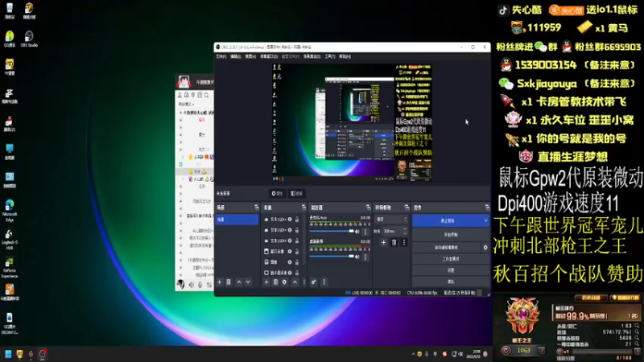
Task: Open 帮助 menu in OBS
Action: [x=345, y=56]
